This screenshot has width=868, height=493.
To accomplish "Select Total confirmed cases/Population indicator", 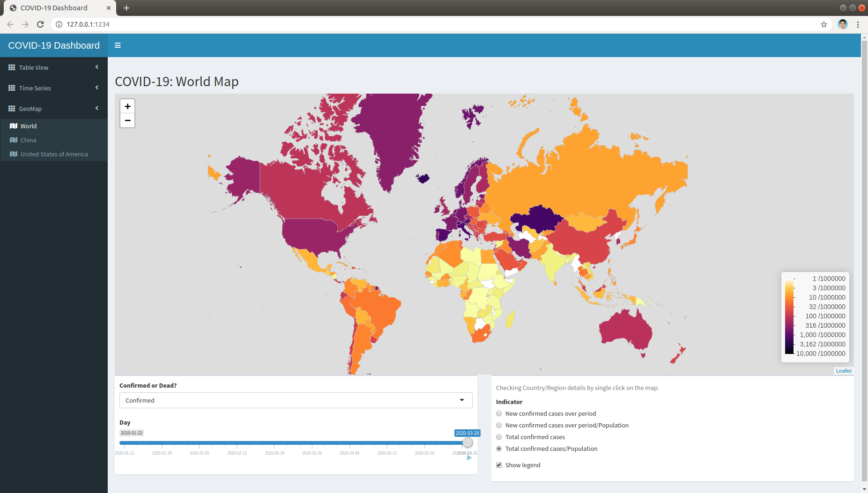I will tap(499, 449).
